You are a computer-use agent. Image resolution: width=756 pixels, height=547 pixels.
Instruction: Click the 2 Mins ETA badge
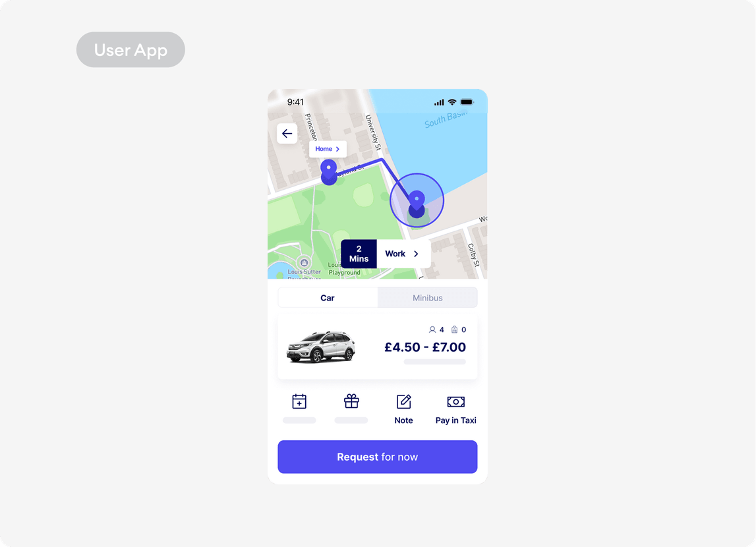(359, 254)
